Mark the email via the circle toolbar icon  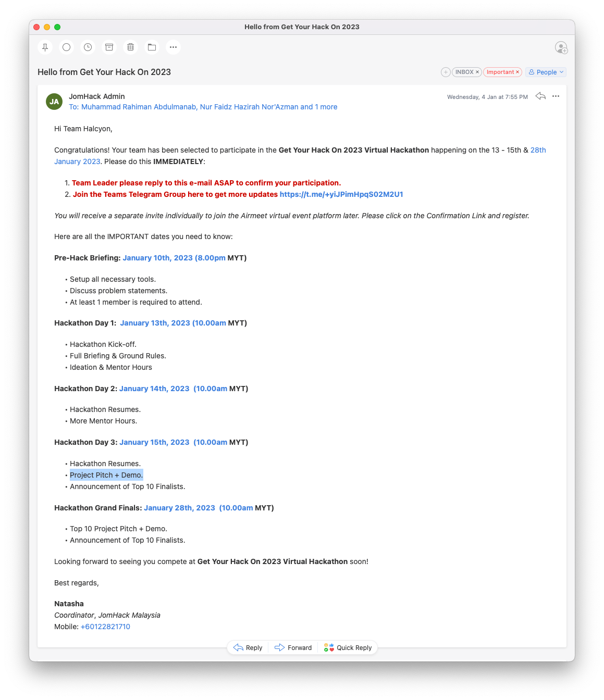66,47
